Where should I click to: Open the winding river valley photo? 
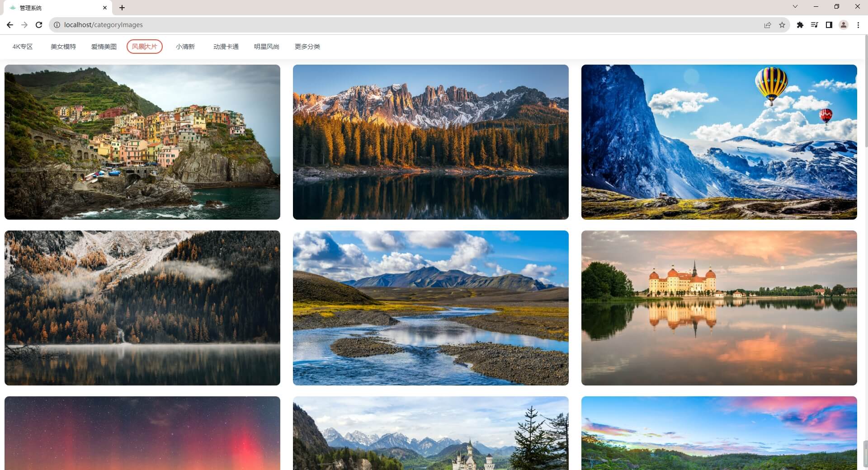coord(431,308)
